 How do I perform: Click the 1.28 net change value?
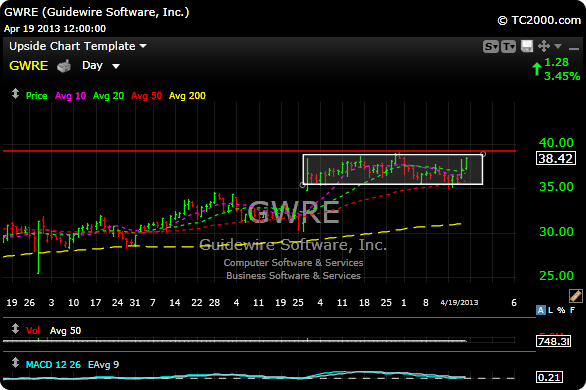(556, 62)
